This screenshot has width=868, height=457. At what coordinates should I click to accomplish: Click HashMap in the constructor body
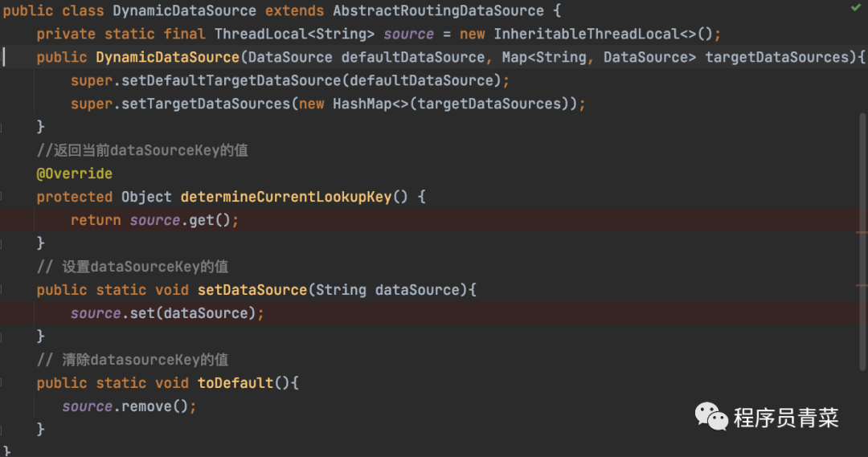coord(362,104)
